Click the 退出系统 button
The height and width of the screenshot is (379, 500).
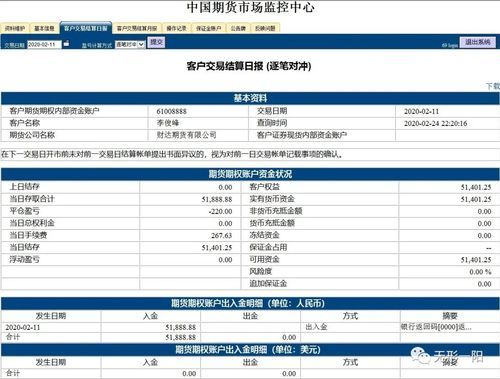(x=478, y=42)
